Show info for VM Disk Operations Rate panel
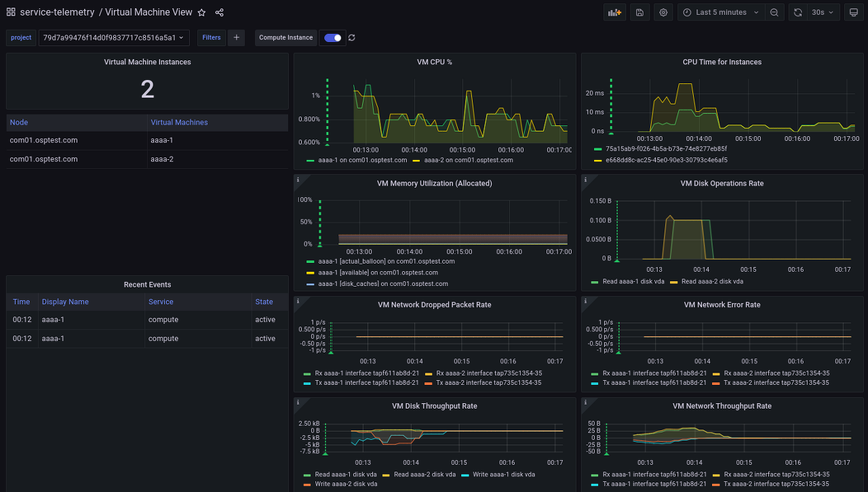 coord(586,180)
